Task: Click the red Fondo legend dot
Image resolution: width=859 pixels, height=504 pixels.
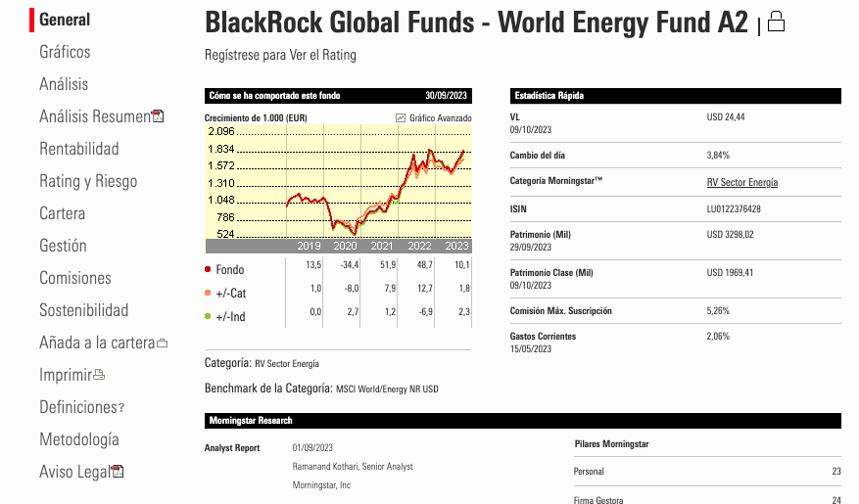Action: point(208,269)
